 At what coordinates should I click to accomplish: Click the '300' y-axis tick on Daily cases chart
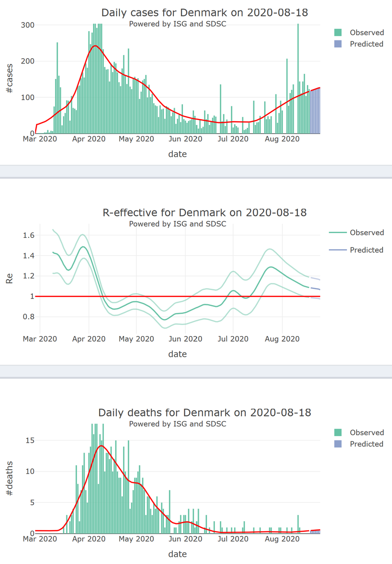coord(27,25)
